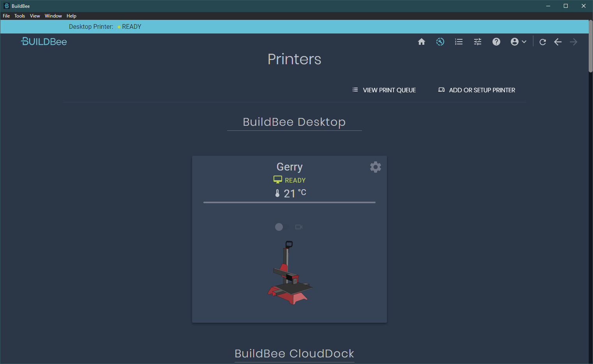Click the monitor icon beside READY
The height and width of the screenshot is (364, 593).
278,179
